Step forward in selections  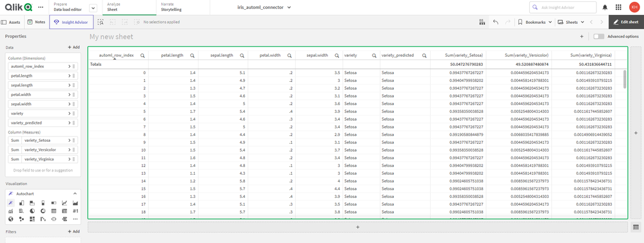[125, 22]
